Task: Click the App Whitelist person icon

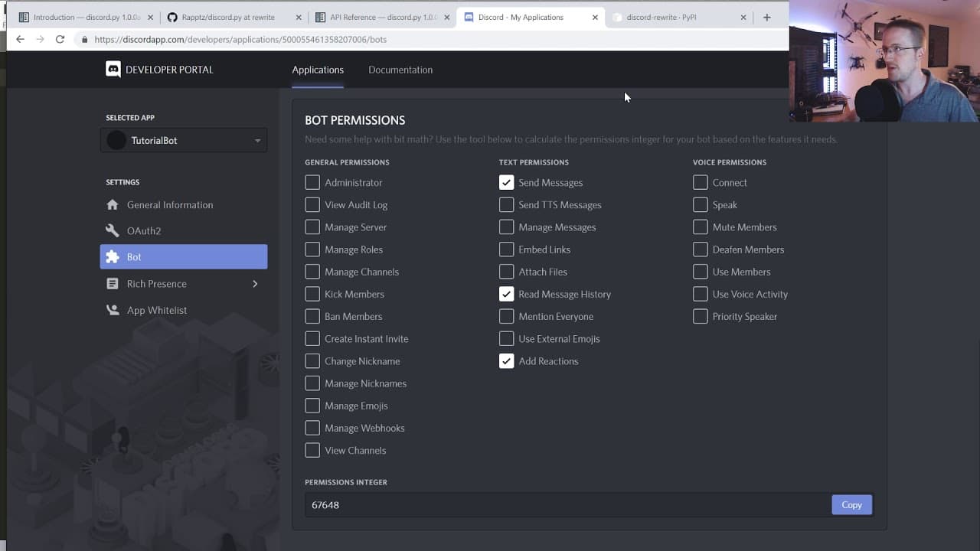Action: (113, 310)
